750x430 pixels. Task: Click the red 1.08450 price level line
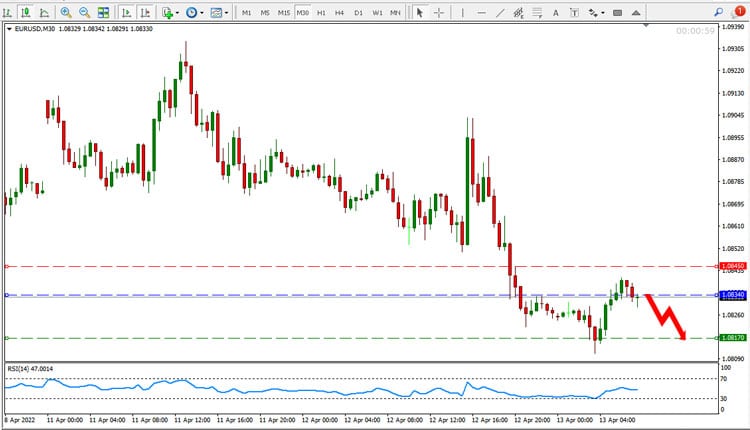tap(361, 266)
